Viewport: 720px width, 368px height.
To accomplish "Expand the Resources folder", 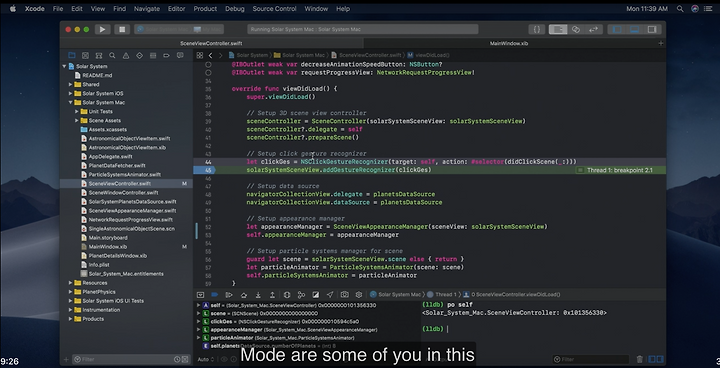I will 71,283.
